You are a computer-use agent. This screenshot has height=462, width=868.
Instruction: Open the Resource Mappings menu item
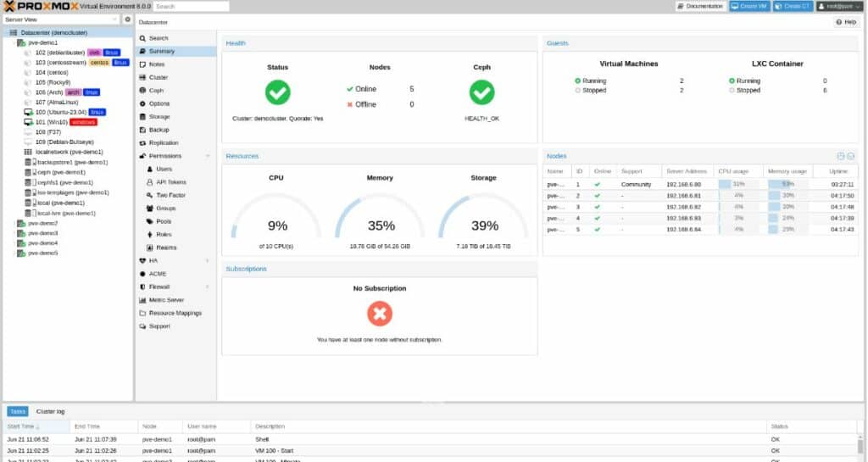(175, 313)
